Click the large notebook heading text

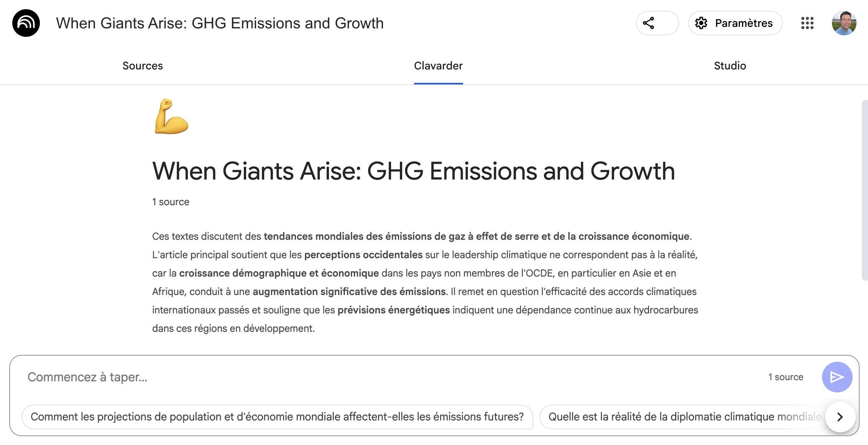[413, 171]
